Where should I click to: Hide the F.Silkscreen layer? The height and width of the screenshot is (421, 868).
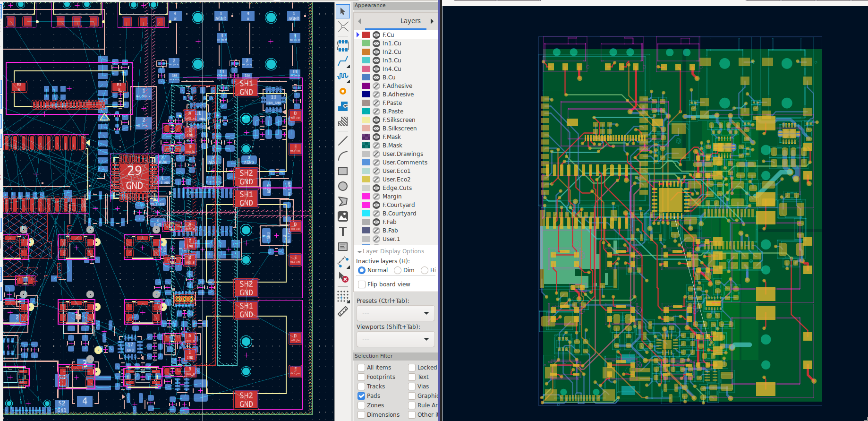pos(376,120)
